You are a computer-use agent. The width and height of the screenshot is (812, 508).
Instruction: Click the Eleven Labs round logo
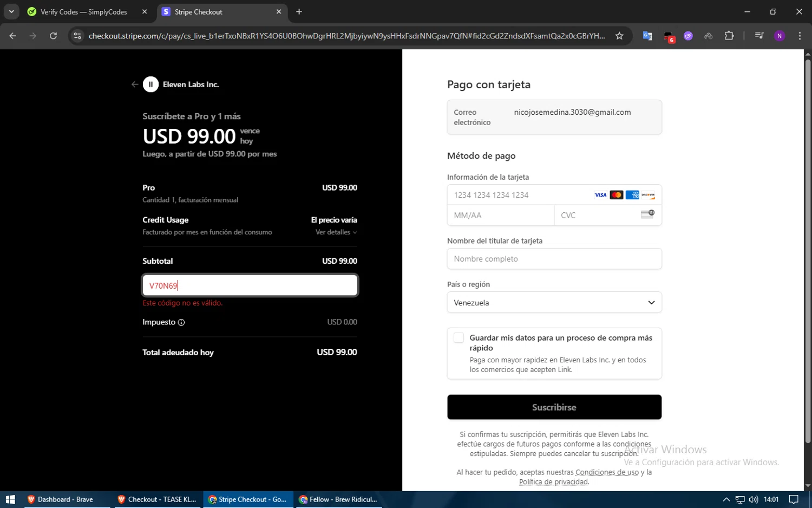pyautogui.click(x=150, y=84)
